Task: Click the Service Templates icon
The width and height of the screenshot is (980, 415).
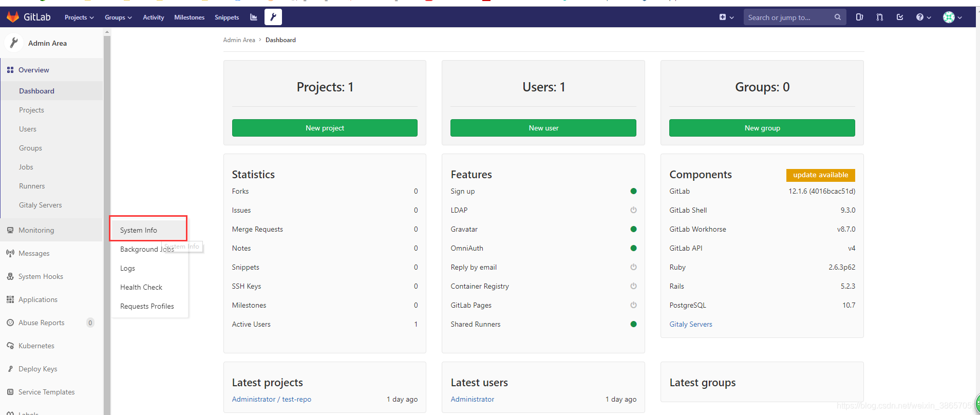Action: [x=10, y=392]
